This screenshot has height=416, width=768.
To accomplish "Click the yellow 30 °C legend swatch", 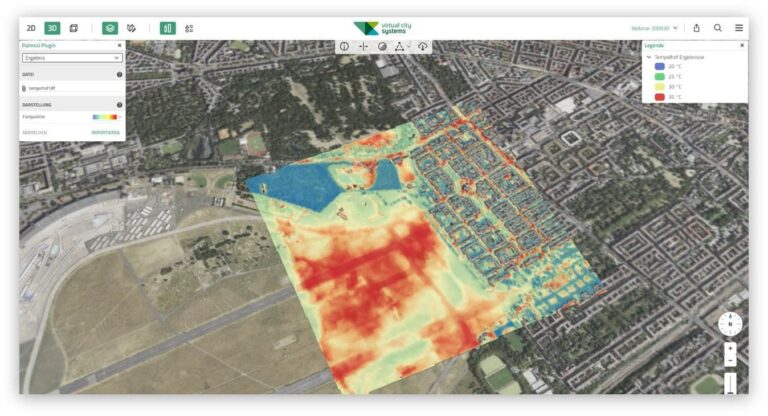I will (x=660, y=87).
